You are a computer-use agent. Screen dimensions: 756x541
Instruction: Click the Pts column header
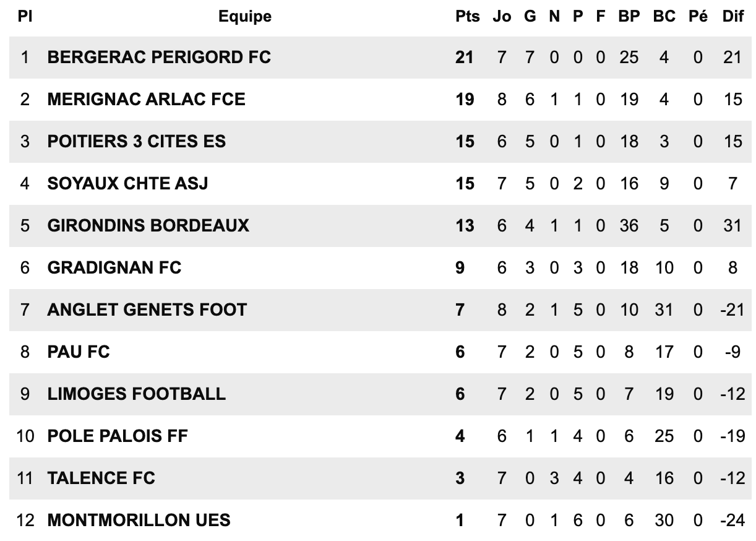point(468,17)
